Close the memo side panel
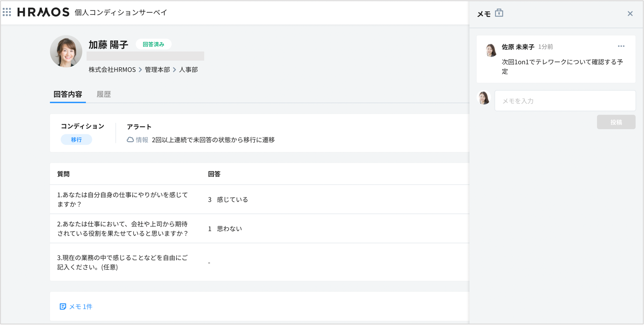644x325 pixels. click(630, 14)
